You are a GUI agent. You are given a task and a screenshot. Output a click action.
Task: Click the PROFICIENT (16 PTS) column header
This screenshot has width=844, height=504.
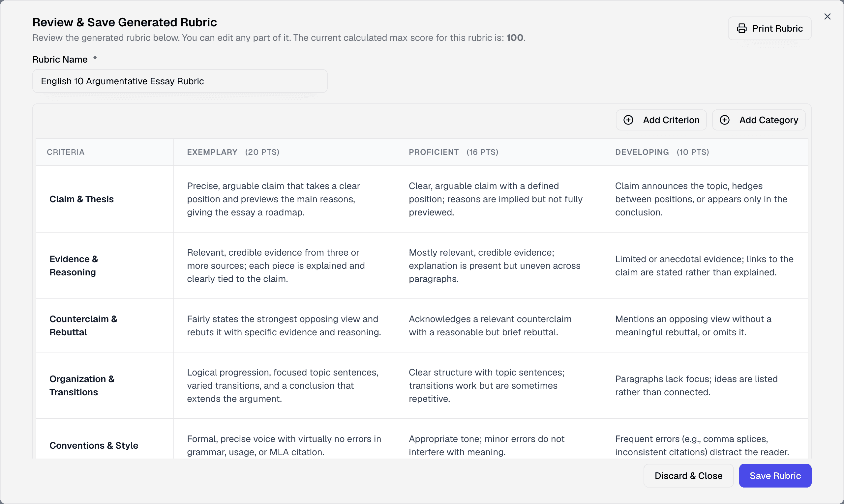point(453,152)
